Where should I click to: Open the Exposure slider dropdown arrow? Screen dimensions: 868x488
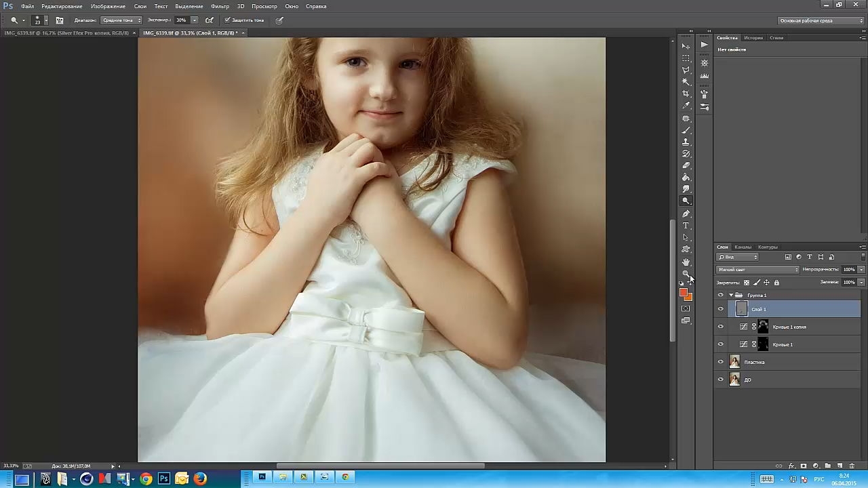[x=195, y=20]
